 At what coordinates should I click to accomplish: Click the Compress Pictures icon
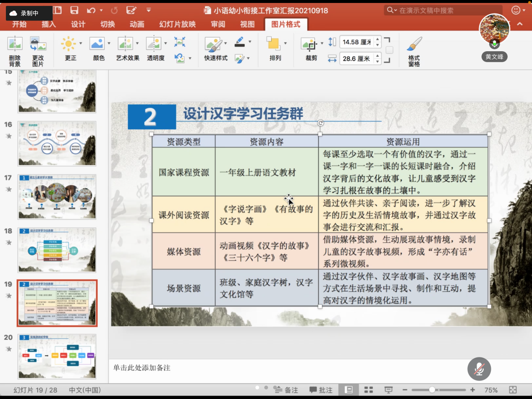[180, 42]
